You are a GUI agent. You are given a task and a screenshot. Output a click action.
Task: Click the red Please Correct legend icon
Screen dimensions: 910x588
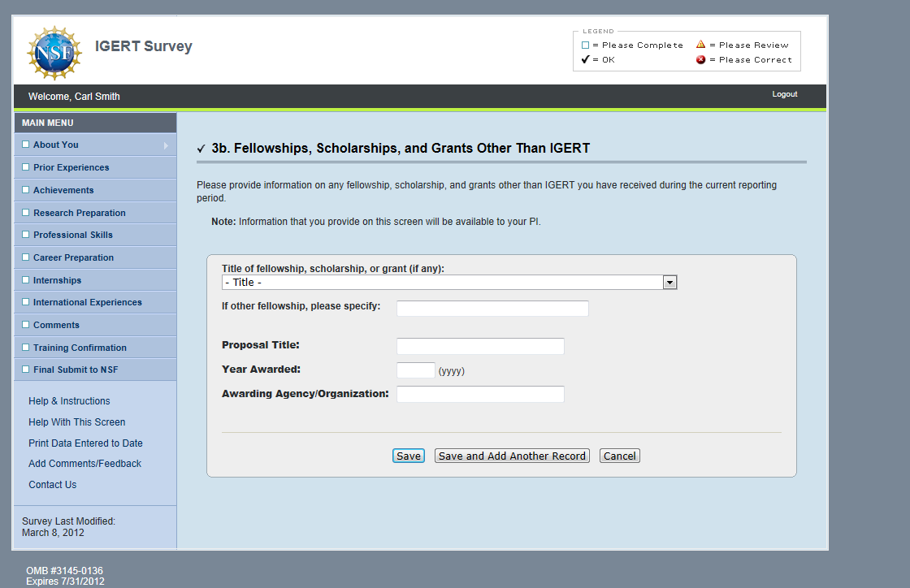(700, 60)
